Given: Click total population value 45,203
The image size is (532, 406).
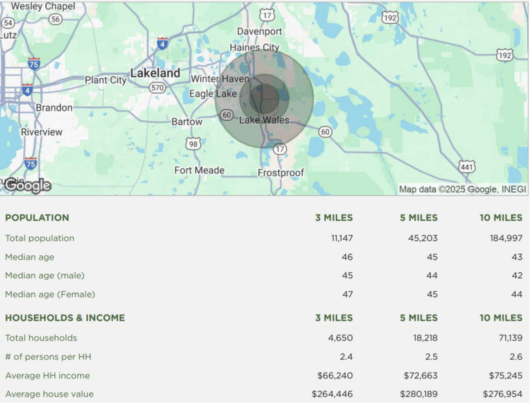Looking at the screenshot, I should click(423, 238).
